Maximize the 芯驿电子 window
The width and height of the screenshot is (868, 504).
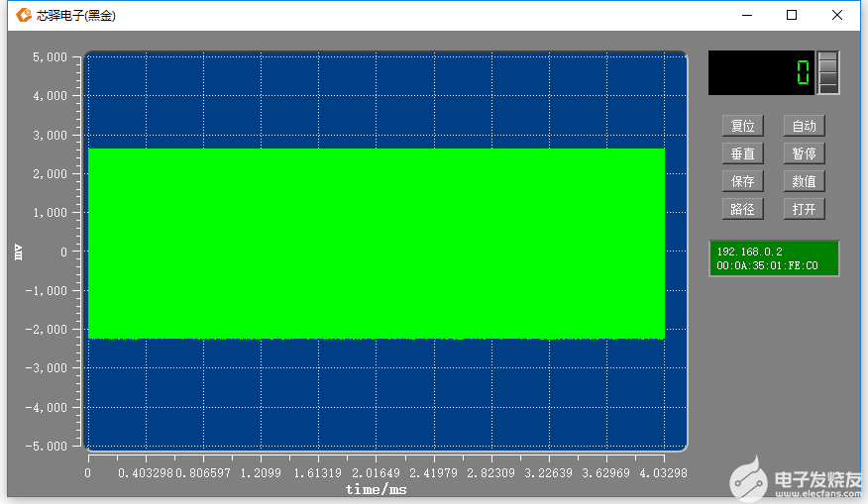coord(792,15)
